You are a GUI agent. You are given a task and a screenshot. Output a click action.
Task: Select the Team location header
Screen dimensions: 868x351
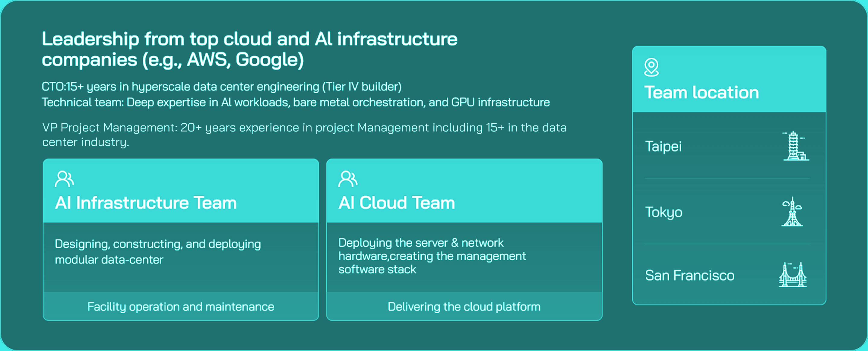click(x=701, y=92)
